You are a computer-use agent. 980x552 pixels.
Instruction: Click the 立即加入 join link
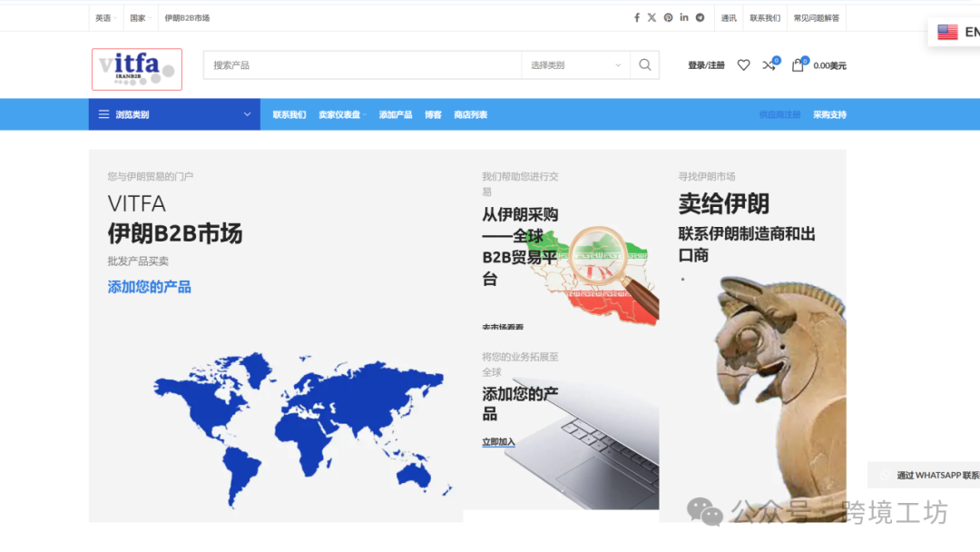500,440
